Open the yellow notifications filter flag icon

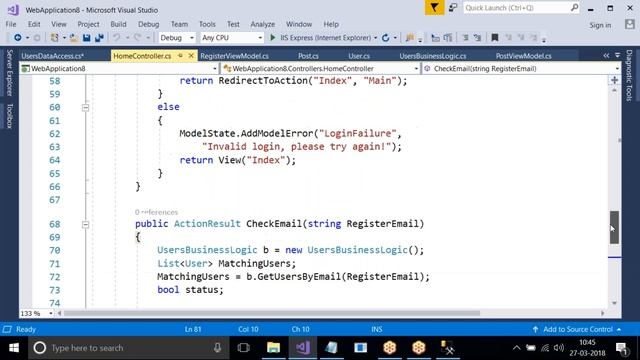pos(434,7)
